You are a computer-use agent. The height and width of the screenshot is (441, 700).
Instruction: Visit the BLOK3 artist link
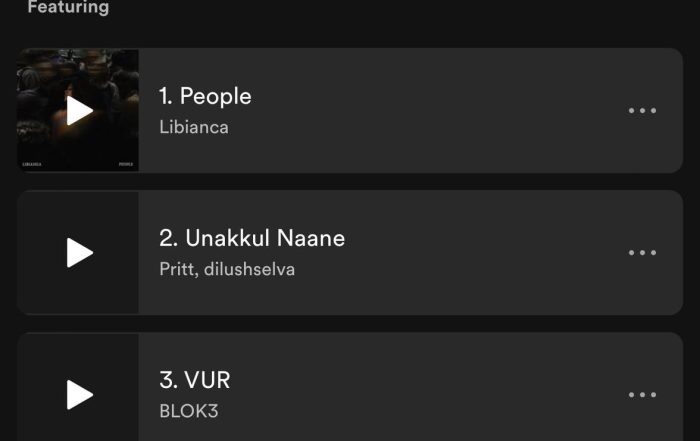pyautogui.click(x=188, y=411)
